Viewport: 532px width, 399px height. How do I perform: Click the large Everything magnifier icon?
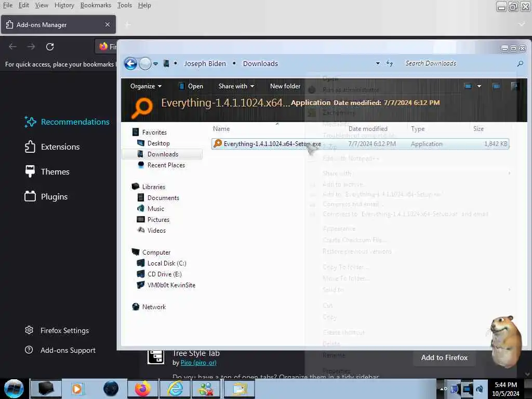tap(142, 108)
